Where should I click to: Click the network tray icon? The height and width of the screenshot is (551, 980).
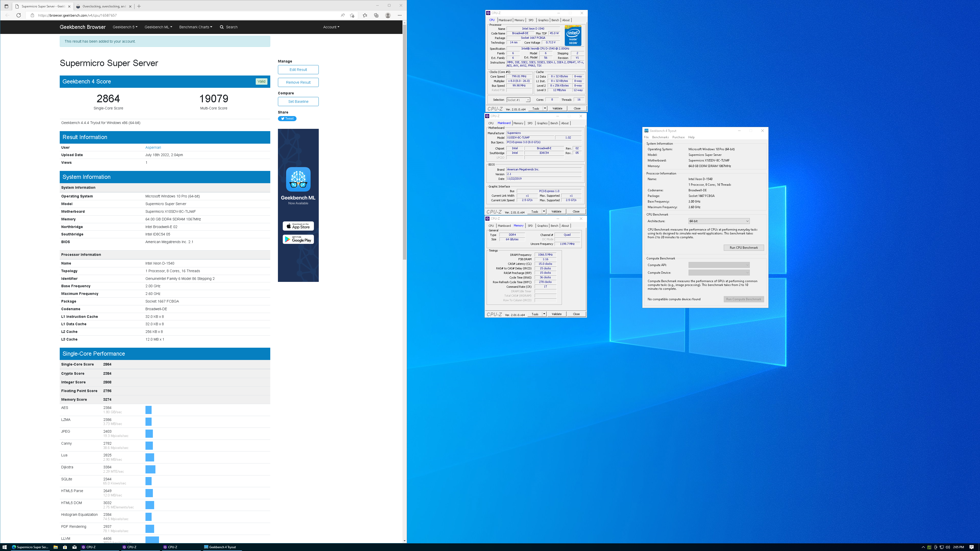click(941, 547)
